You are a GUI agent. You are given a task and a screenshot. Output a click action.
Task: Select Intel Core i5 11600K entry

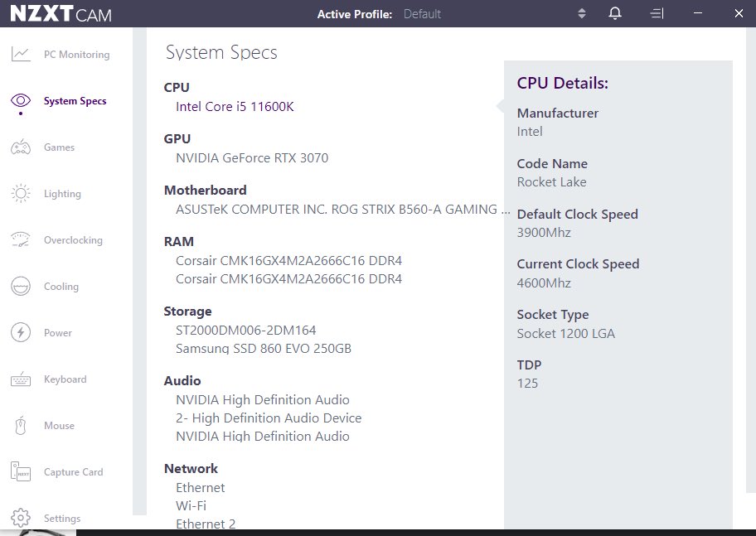coord(235,107)
